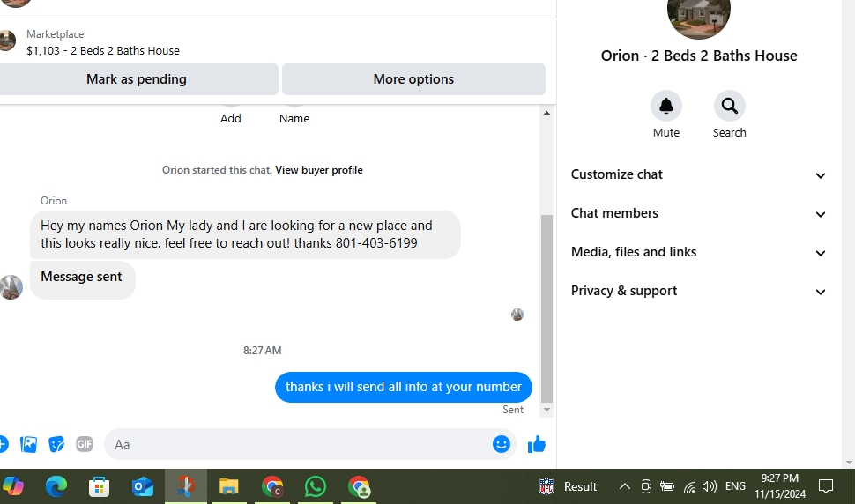This screenshot has height=504, width=855.
Task: Open Marketplace listing thumbnail in header
Action: point(6,41)
